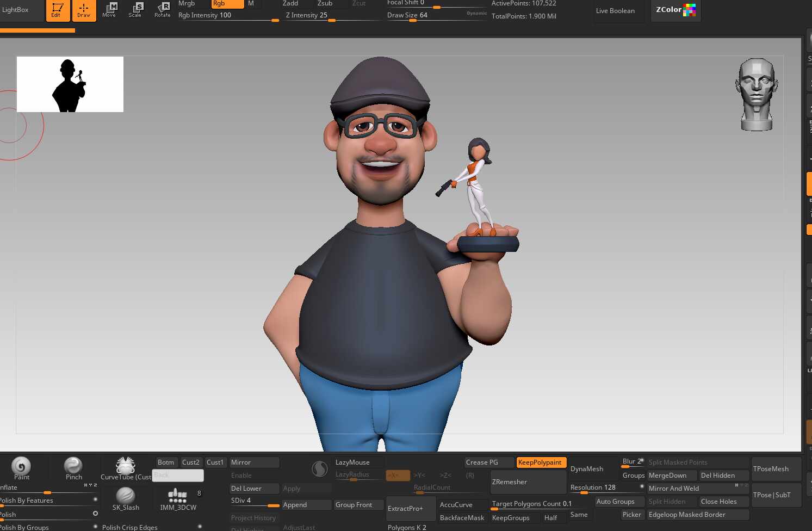The height and width of the screenshot is (531, 812).
Task: Switch to the Move transform tool
Action: (x=109, y=10)
